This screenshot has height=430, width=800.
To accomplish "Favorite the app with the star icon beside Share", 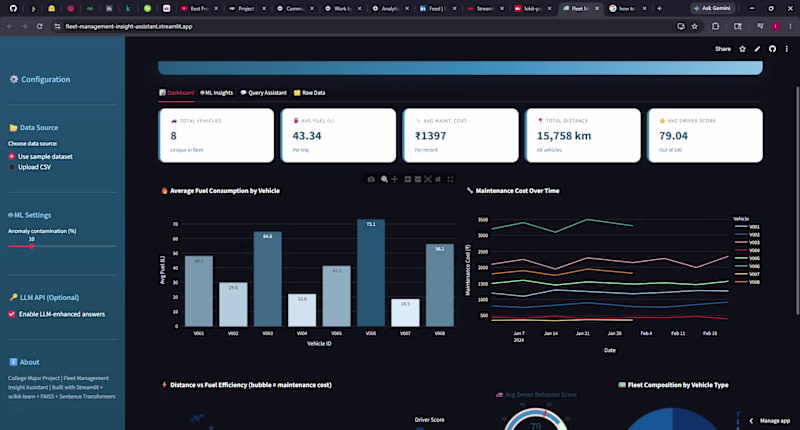I will 742,49.
